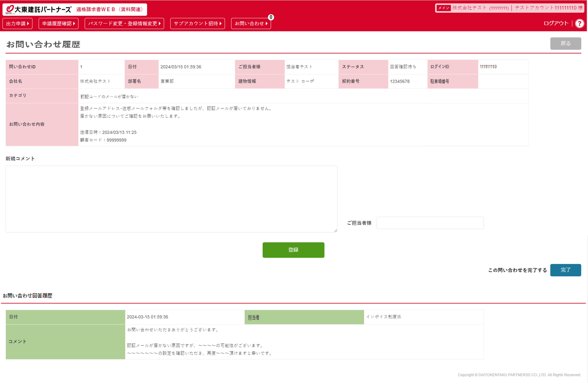This screenshot has width=588, height=383.
Task: Select the 株式会社テスト company name cell
Action: (101, 81)
